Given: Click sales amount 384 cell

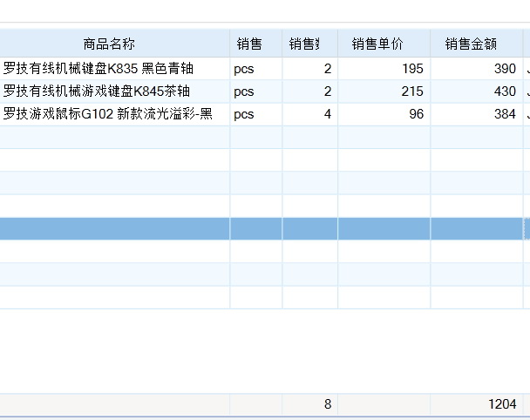Looking at the screenshot, I should coord(476,114).
